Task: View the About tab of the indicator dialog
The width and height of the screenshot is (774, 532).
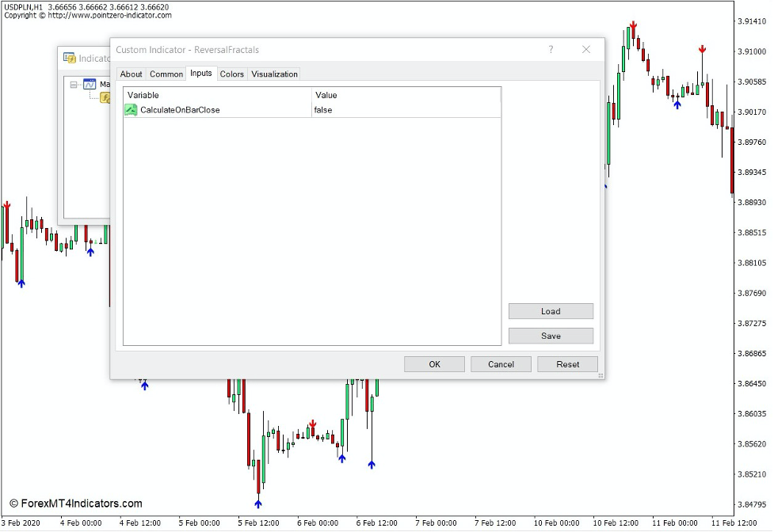Action: coord(131,74)
